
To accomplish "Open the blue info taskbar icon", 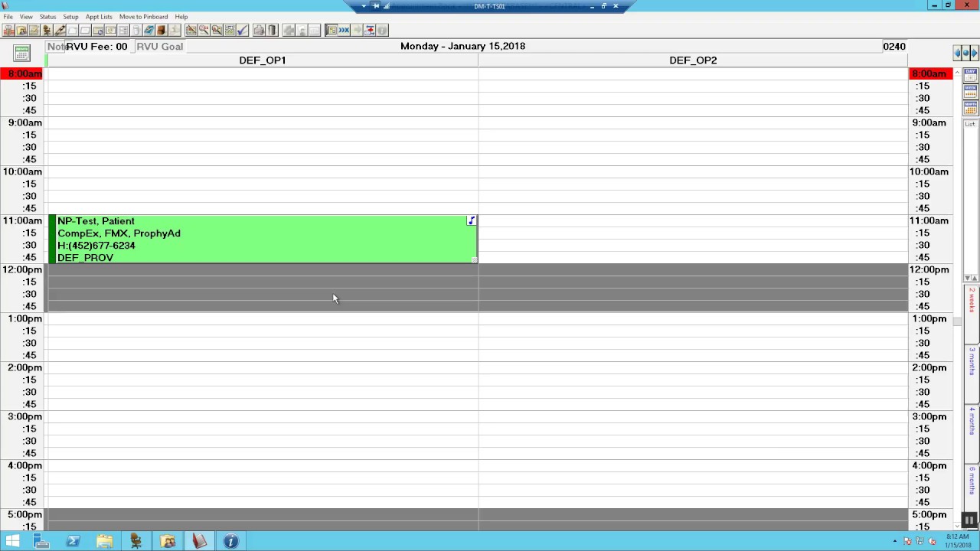I will 230,541.
